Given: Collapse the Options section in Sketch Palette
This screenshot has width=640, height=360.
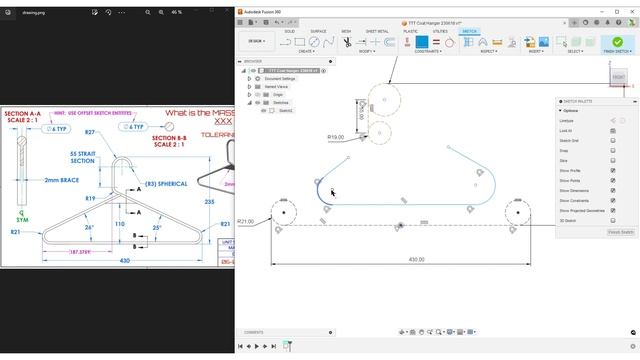Looking at the screenshot, I should click(x=560, y=111).
